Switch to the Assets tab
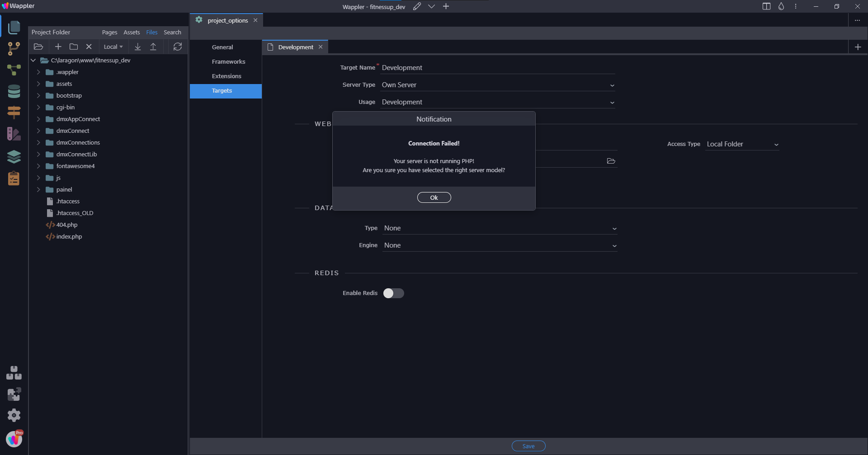 pos(132,33)
